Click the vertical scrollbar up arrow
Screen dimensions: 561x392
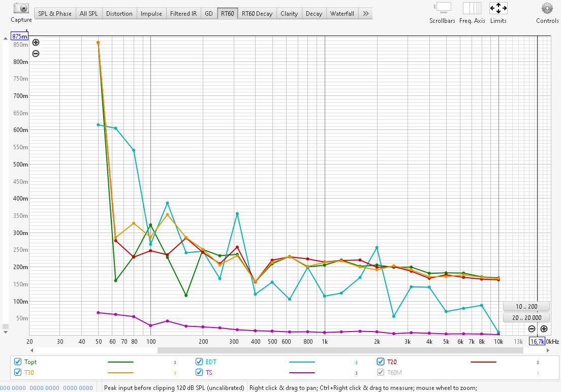click(x=6, y=38)
